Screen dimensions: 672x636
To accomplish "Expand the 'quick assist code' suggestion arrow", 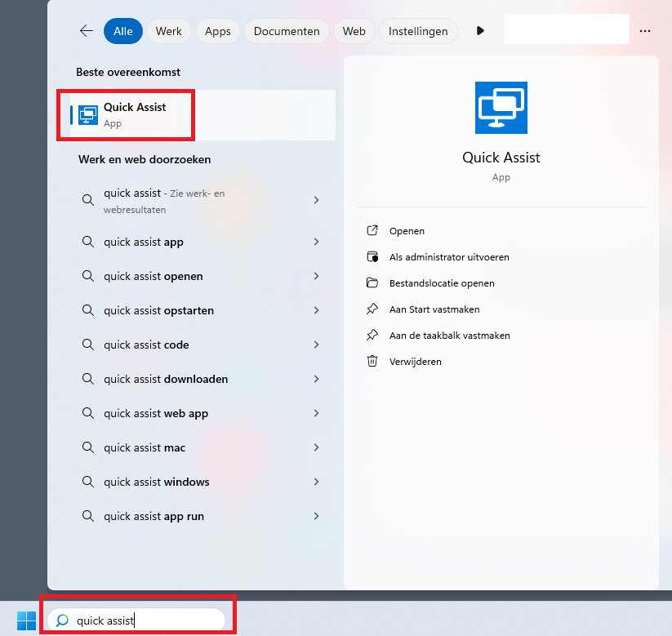I will pos(316,345).
